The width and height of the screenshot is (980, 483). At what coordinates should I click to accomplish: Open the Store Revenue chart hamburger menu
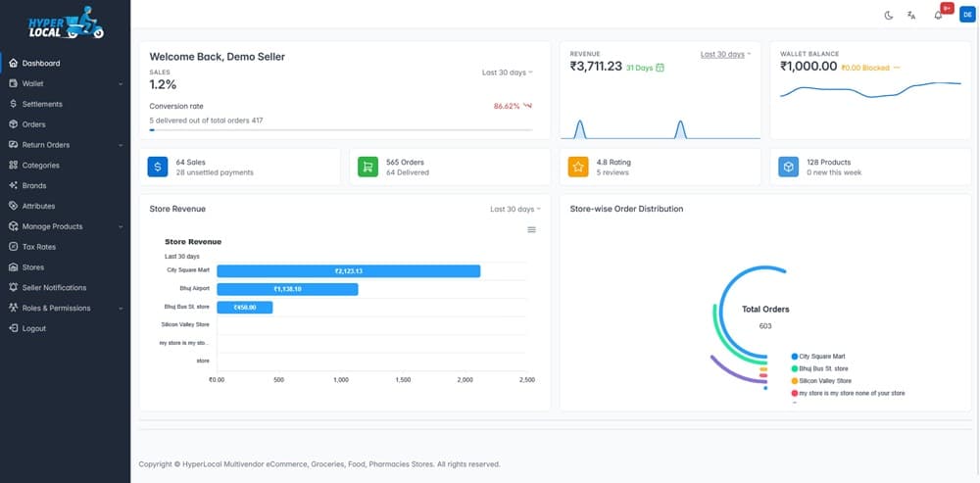click(531, 229)
